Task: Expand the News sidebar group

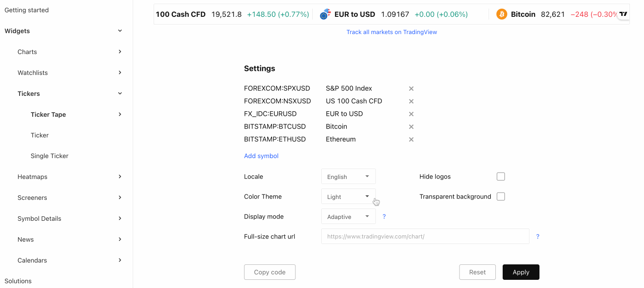Action: [x=120, y=239]
